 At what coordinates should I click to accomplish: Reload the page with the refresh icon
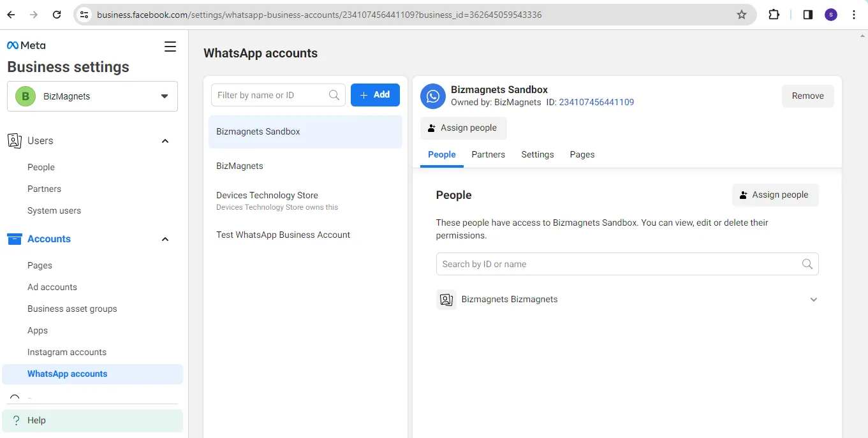coord(57,15)
